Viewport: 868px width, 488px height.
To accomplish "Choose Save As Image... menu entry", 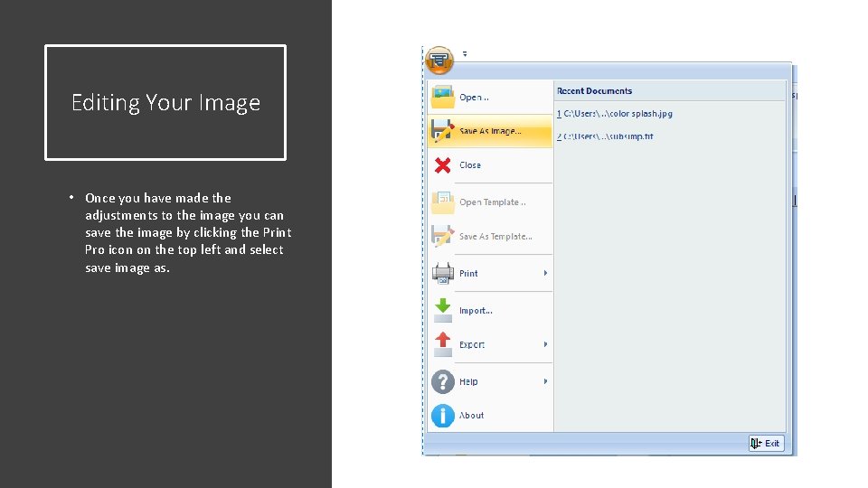I will (x=490, y=131).
